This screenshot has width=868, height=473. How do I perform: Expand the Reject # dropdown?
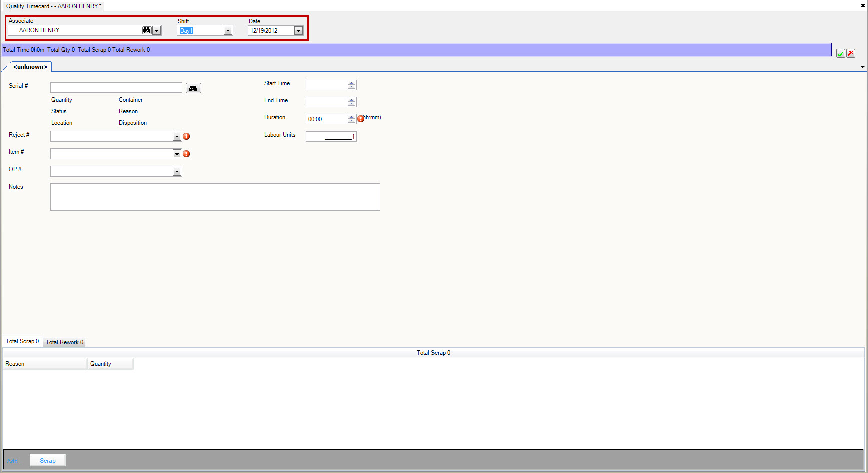[x=177, y=136]
